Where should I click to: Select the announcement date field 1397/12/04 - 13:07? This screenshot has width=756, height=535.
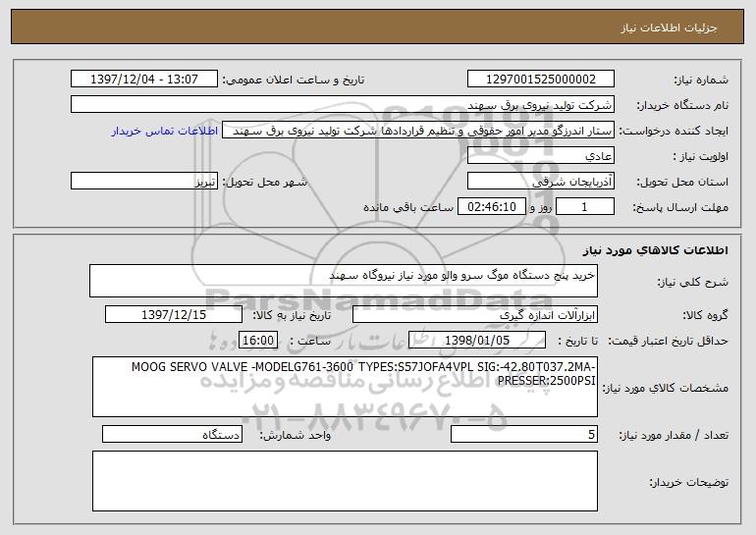click(144, 80)
